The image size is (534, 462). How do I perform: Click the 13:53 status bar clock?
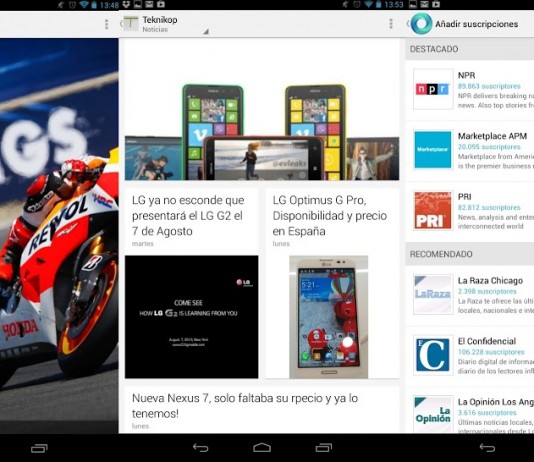[394, 5]
